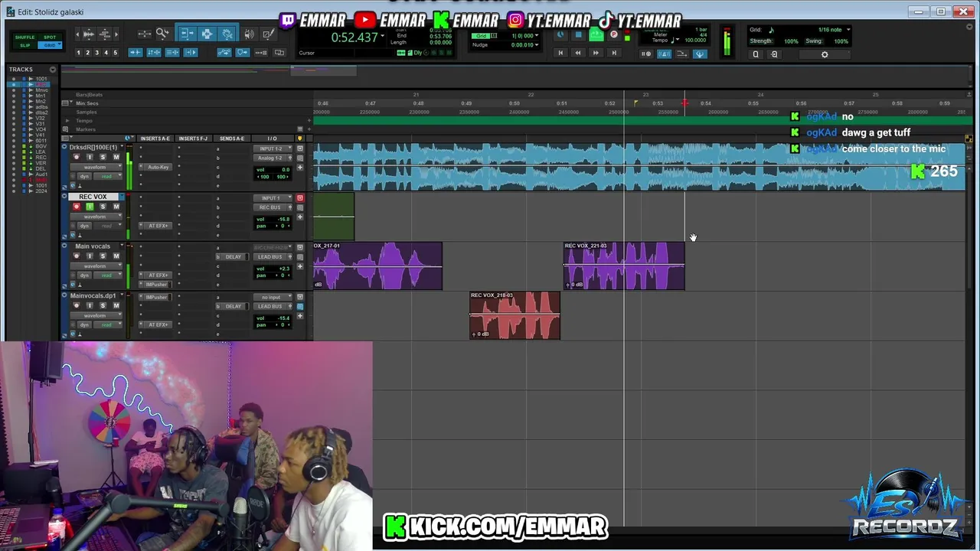980x551 pixels.
Task: Click the audio zoom waveform icon
Action: click(x=89, y=34)
